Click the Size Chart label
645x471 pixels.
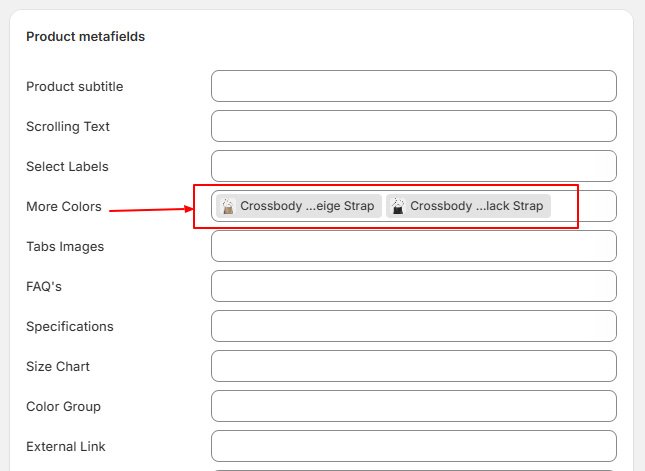[58, 366]
